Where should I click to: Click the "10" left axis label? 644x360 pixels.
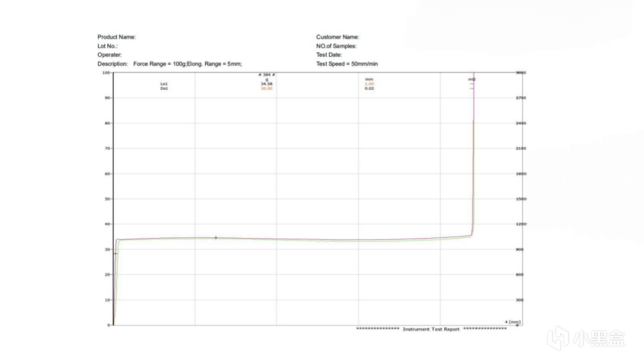click(x=107, y=300)
